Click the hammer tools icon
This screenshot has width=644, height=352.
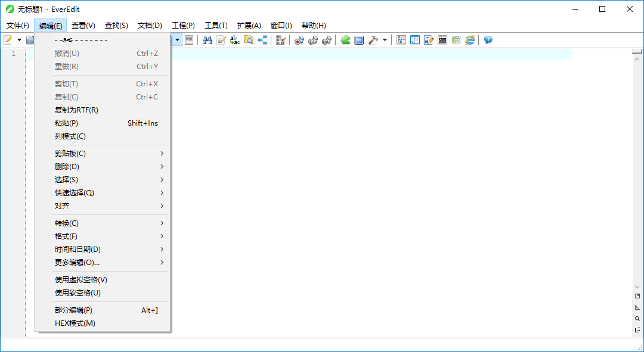(x=373, y=40)
